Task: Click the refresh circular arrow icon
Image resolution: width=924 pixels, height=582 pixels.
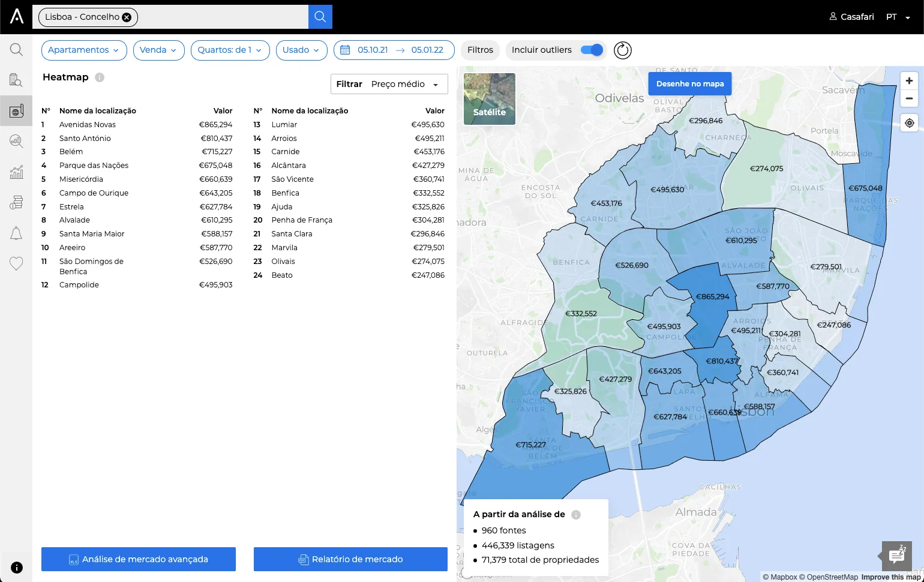Action: pyautogui.click(x=623, y=50)
